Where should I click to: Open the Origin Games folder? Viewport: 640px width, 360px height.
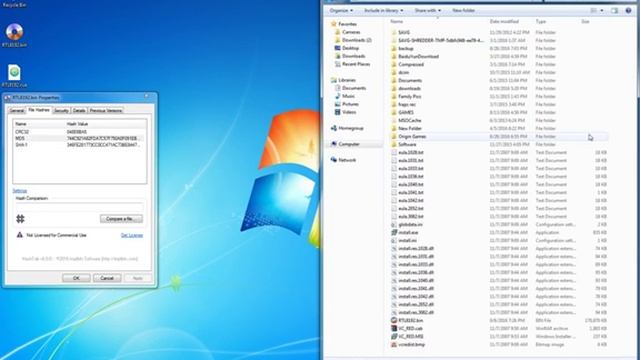[x=412, y=136]
